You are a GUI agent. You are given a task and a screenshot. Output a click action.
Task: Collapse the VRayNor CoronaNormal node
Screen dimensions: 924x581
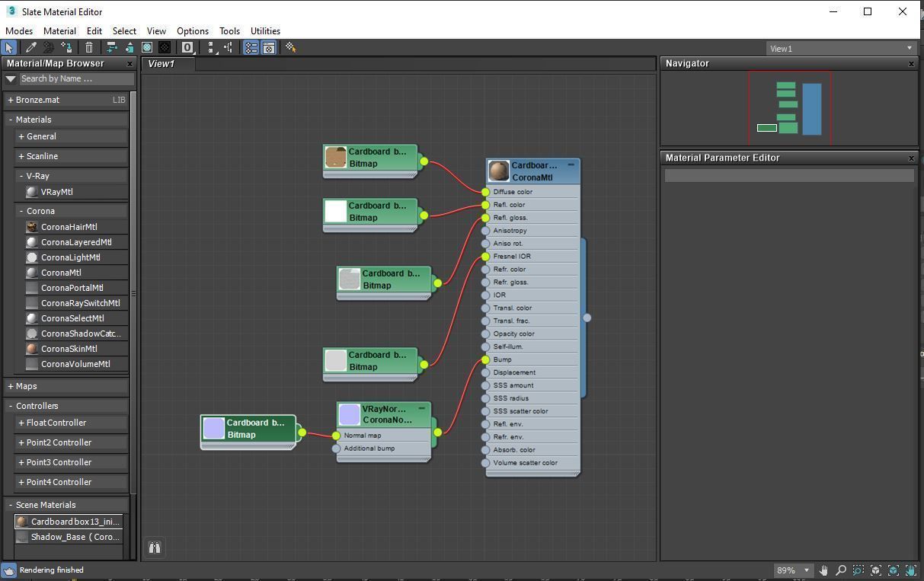(421, 408)
